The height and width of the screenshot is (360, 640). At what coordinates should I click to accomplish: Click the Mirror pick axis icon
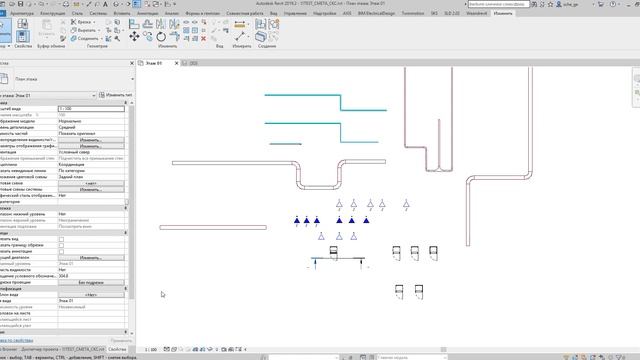click(161, 24)
